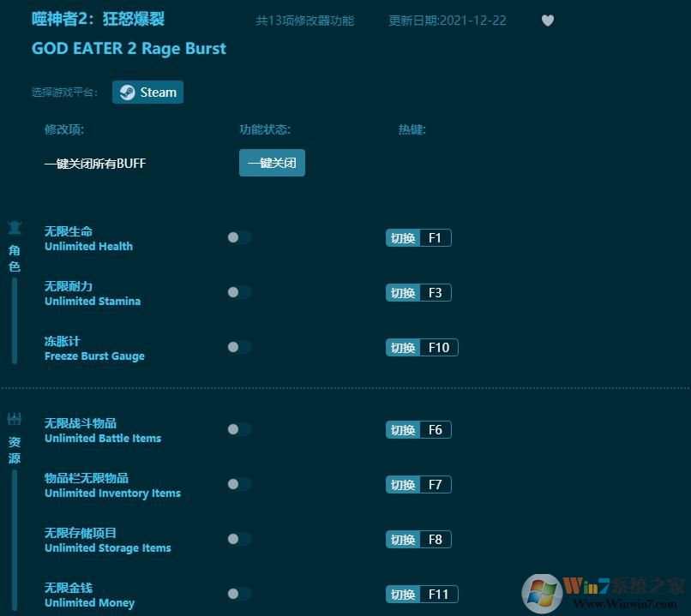This screenshot has width=691, height=616.
Task: Toggle Unlimited Inventory Items on
Action: pos(237,484)
